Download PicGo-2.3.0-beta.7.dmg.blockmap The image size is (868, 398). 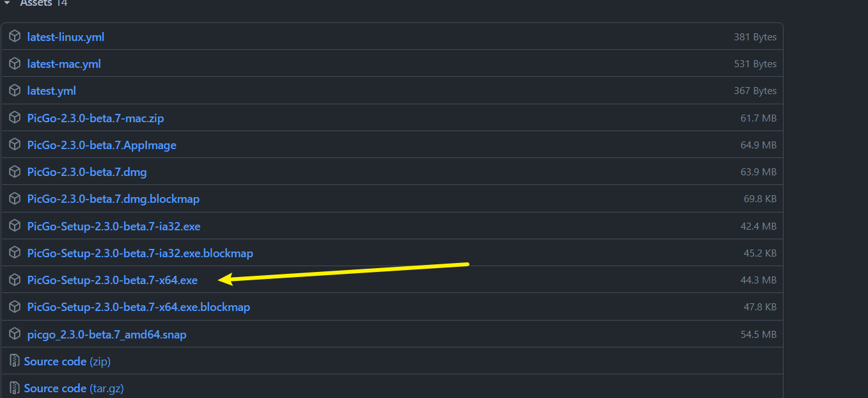113,199
